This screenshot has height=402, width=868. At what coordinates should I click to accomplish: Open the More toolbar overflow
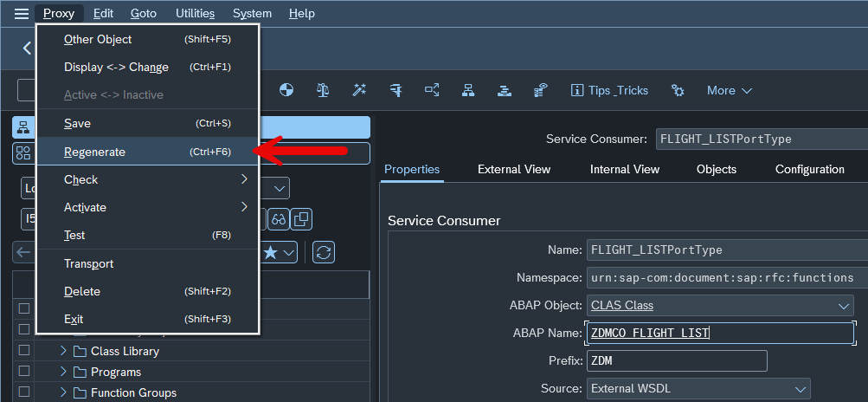tap(730, 90)
